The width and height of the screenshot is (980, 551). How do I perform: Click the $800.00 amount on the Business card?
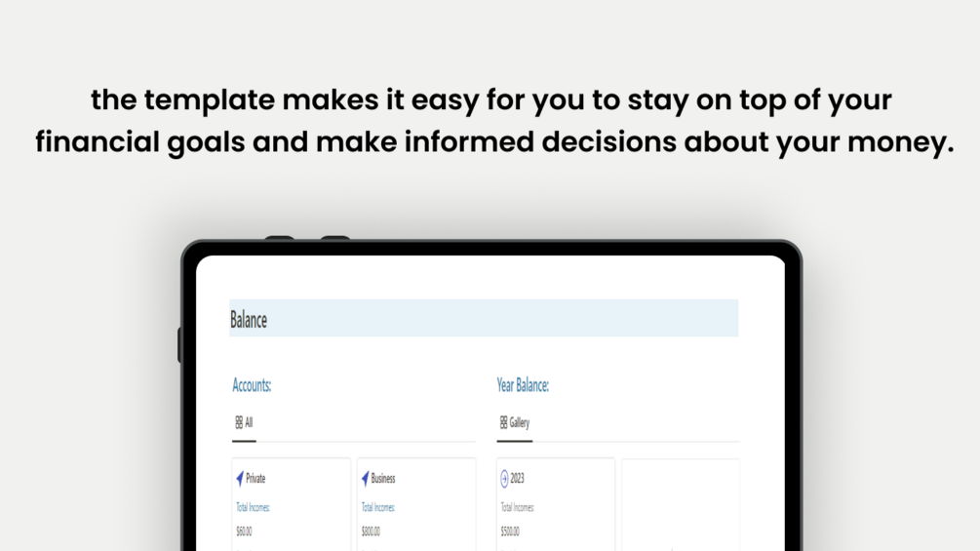tap(371, 531)
